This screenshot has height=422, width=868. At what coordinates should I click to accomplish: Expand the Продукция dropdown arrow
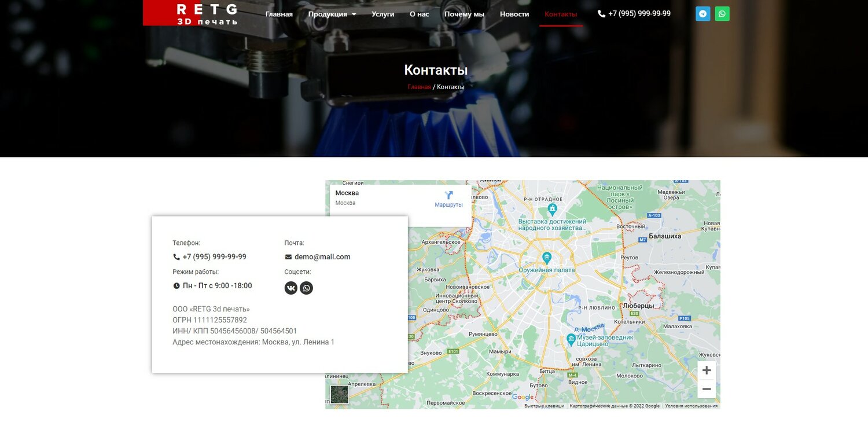tap(354, 14)
